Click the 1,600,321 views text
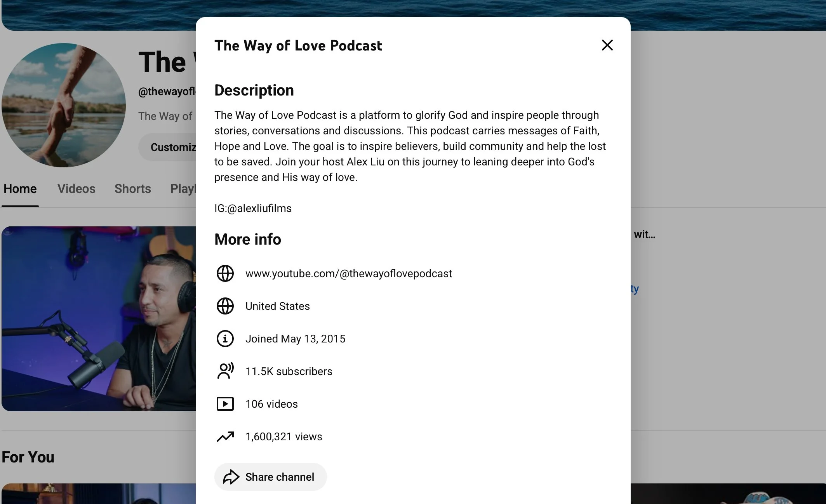This screenshot has height=504, width=826. coord(283,437)
